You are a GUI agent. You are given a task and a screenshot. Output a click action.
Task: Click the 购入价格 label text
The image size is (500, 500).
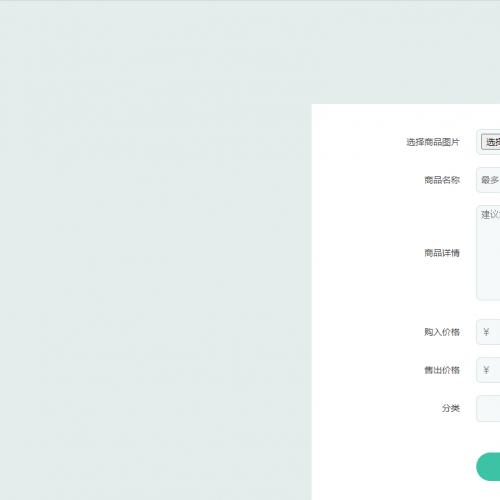point(442,332)
